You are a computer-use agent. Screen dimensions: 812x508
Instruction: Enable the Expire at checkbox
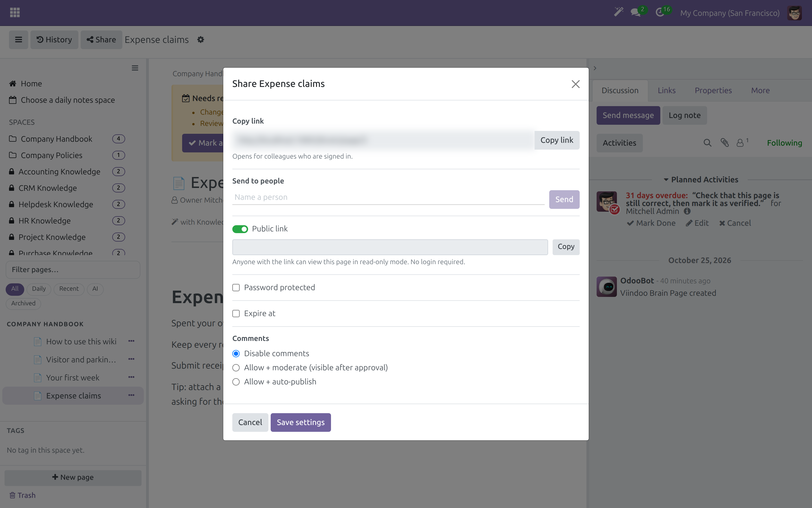236,314
